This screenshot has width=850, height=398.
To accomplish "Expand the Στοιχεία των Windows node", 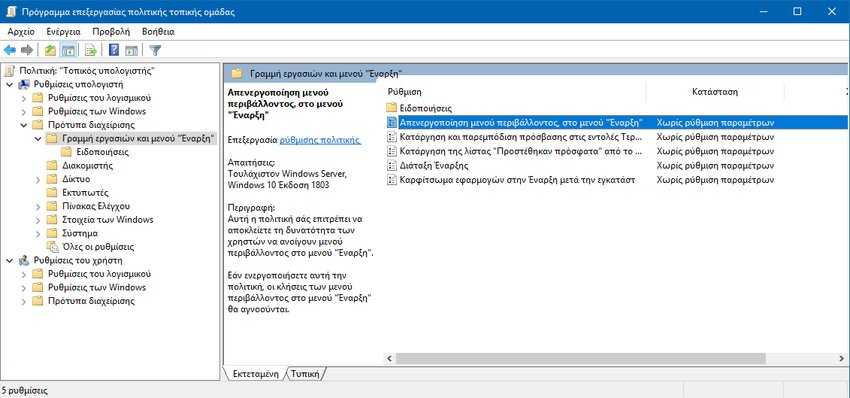I will pyautogui.click(x=38, y=220).
